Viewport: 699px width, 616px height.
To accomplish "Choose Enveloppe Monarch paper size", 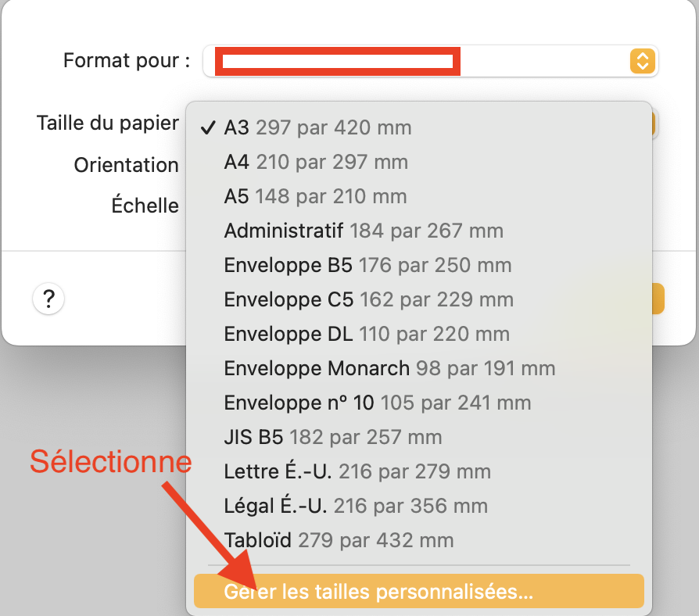I will click(x=389, y=368).
